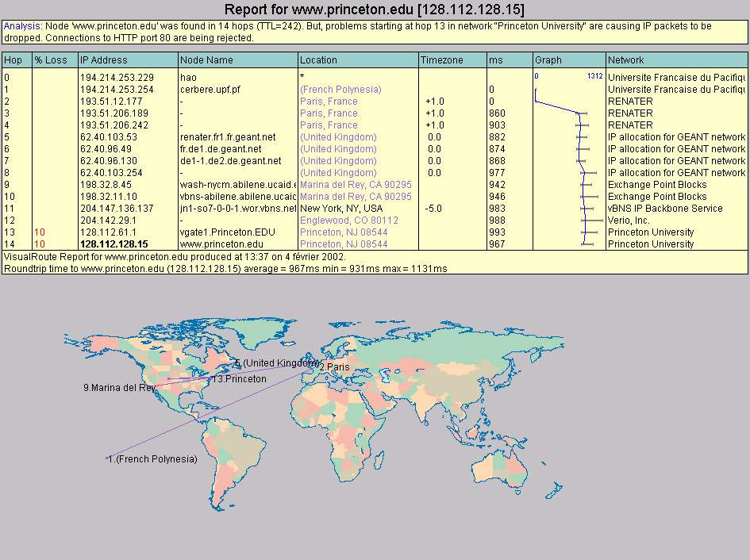Select the 5.(United Kingdom) map label
The height and width of the screenshot is (560, 750).
(276, 363)
